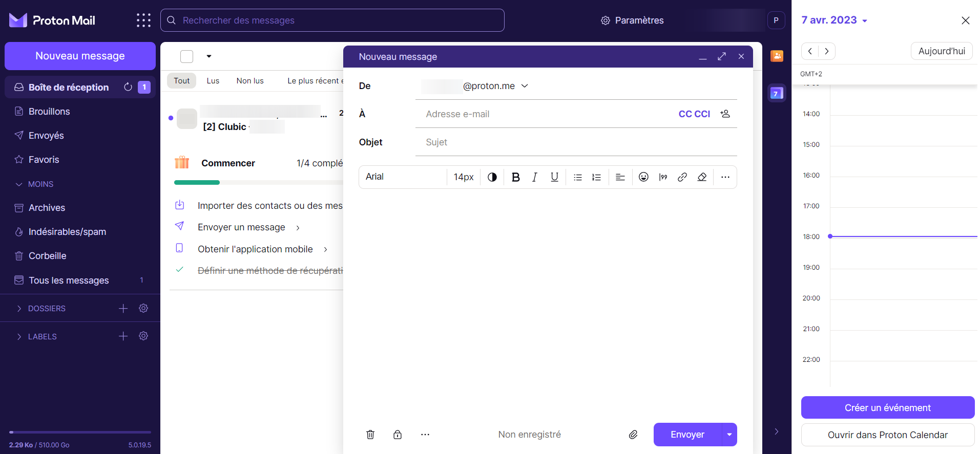Open contacts panel from the orange side icon

777,56
